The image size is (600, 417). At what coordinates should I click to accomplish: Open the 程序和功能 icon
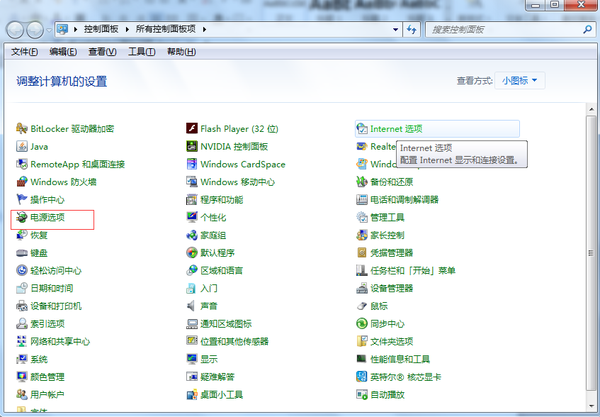192,199
